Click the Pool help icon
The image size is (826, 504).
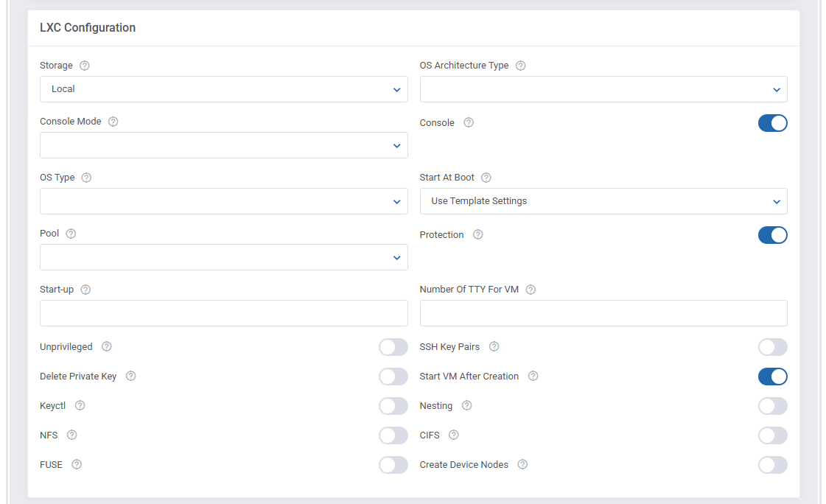[x=71, y=234]
